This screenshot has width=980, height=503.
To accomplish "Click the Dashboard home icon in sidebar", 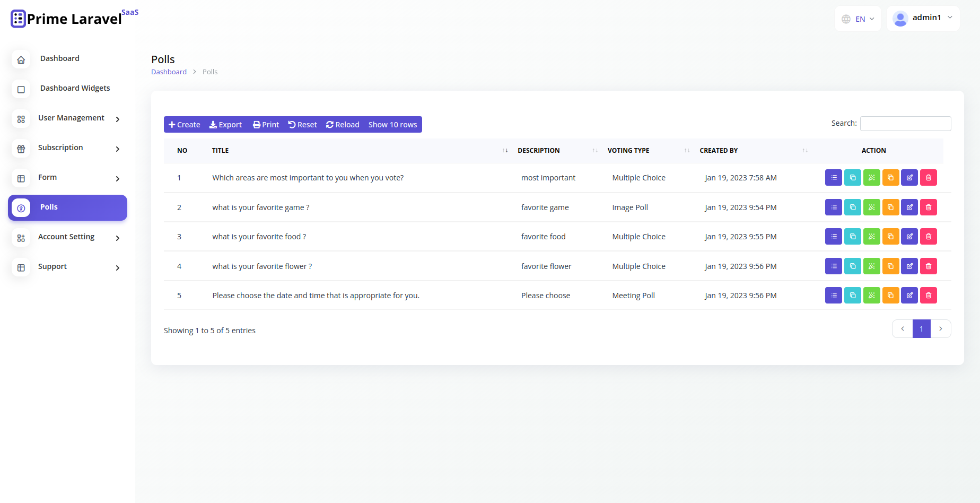I will (x=21, y=59).
